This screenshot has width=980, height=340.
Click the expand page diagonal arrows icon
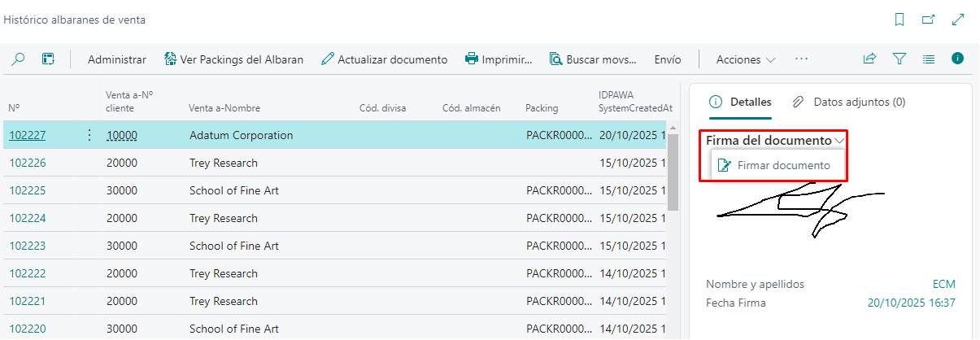958,20
